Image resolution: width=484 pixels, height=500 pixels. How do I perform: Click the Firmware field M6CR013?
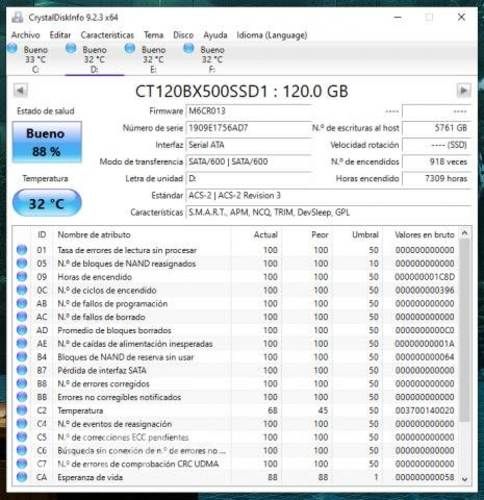coord(248,111)
